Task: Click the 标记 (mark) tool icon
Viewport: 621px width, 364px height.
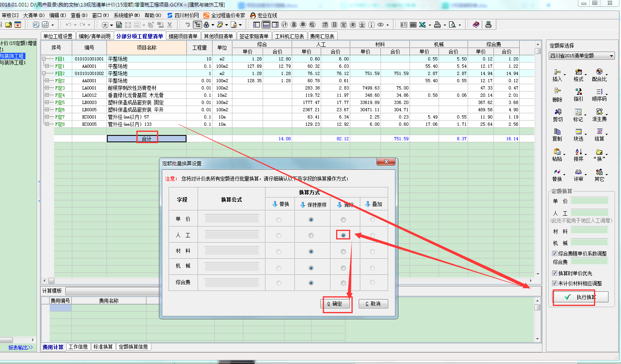Action: (578, 112)
